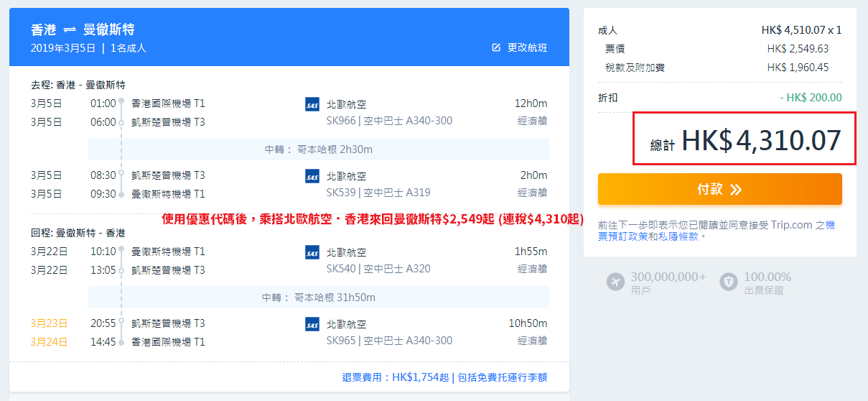Click the airplane icon beside 300,000,000+ 用戶

pyautogui.click(x=615, y=282)
